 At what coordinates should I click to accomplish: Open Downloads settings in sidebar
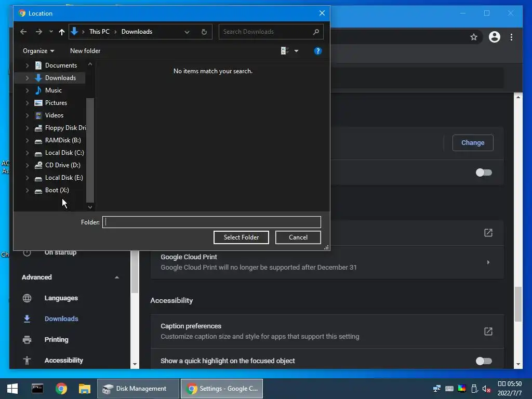pyautogui.click(x=61, y=319)
